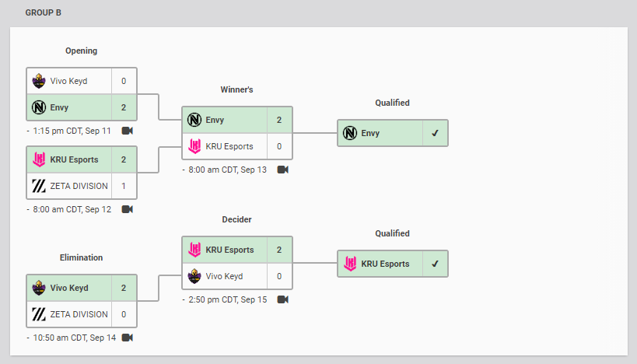637x364 pixels.
Task: Open video icon for Winner's match Sep 13
Action: tap(283, 170)
